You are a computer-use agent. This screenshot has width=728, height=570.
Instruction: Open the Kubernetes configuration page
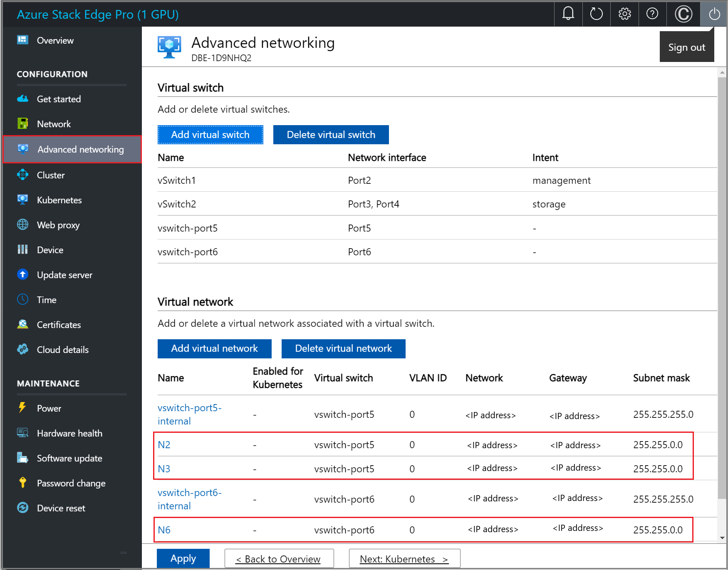coord(59,200)
